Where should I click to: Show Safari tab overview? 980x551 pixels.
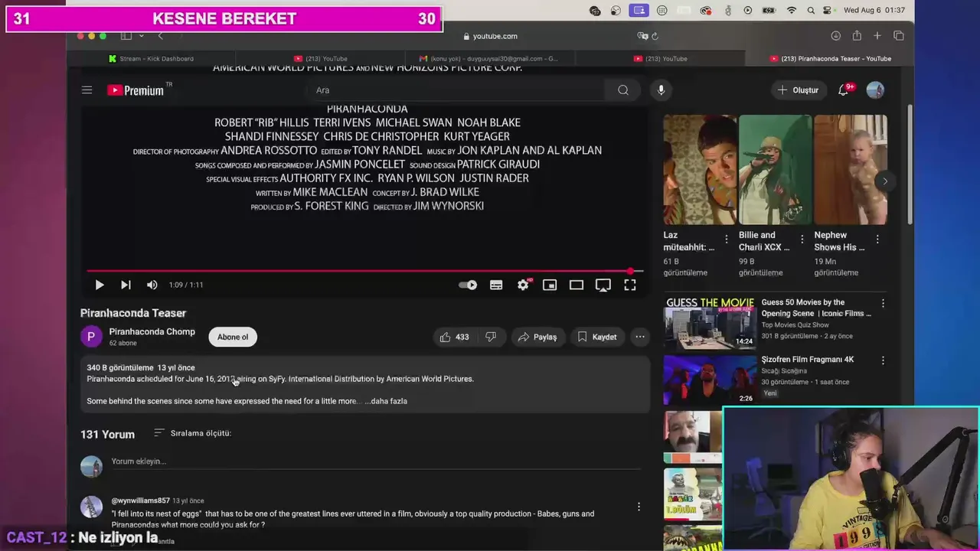899,36
